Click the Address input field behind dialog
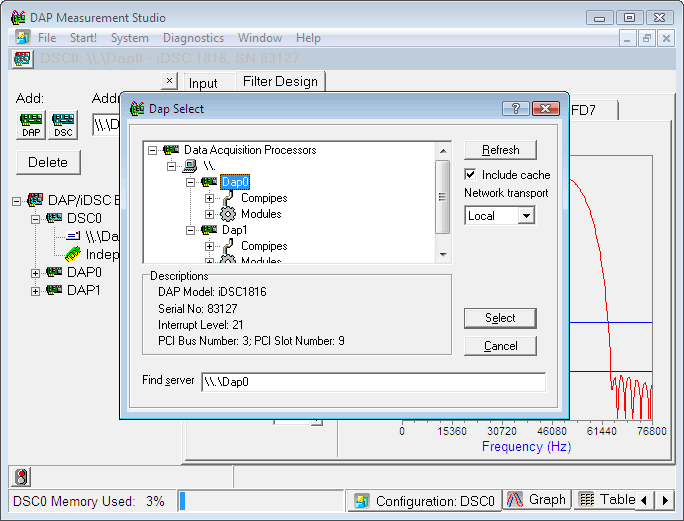The width and height of the screenshot is (684, 521). click(106, 125)
